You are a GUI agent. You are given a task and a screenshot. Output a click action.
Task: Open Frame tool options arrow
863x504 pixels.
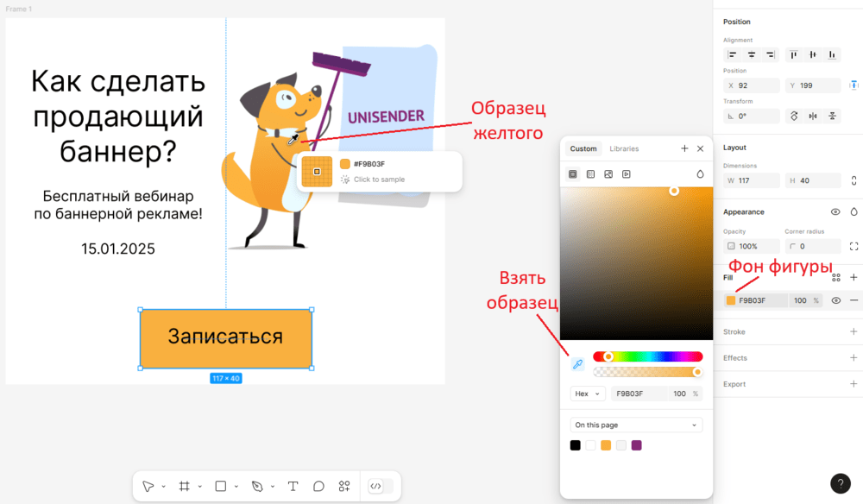[200, 487]
